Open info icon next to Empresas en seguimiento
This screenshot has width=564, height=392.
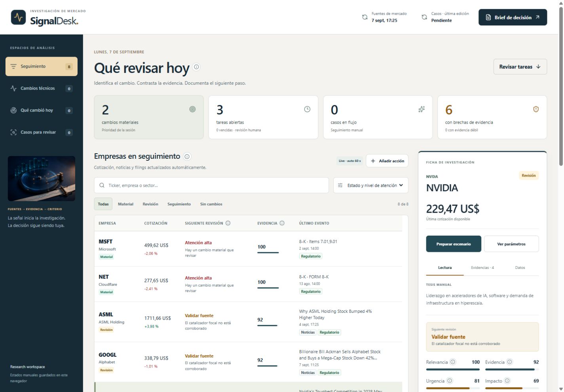[187, 156]
